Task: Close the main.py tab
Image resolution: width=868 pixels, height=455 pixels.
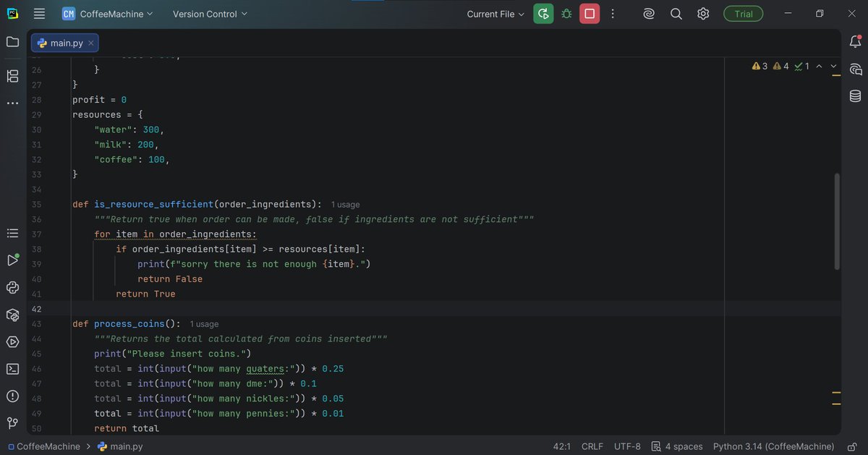Action: pos(90,43)
